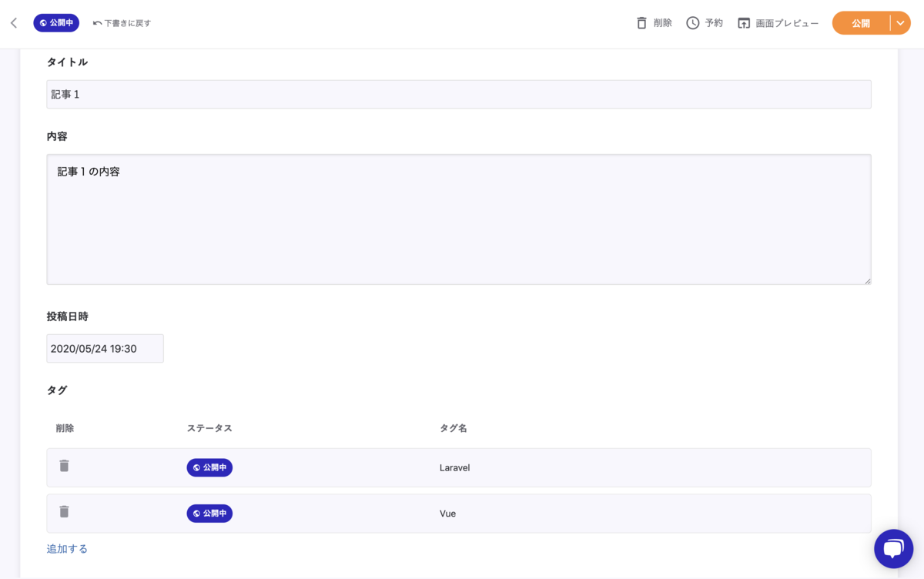The height and width of the screenshot is (579, 924).
Task: Click the タグ section label
Action: coord(57,390)
